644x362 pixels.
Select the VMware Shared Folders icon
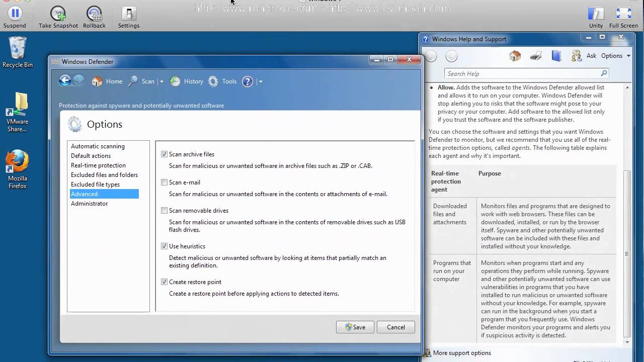point(17,112)
